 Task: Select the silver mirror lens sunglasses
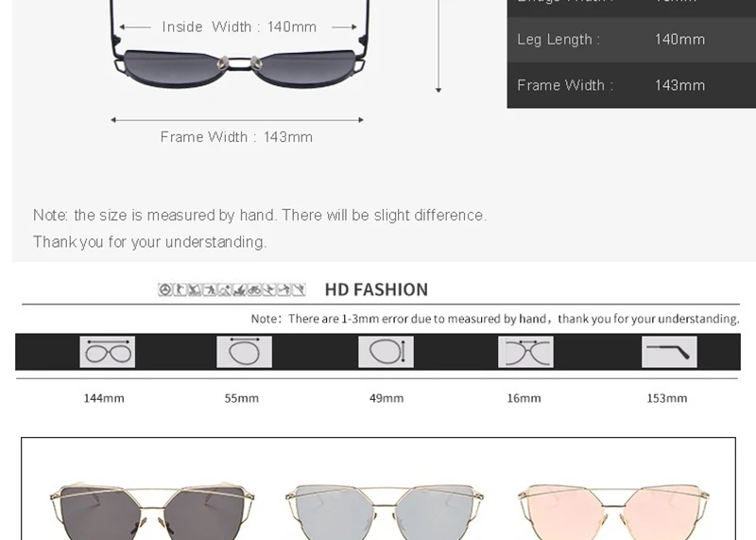385,512
